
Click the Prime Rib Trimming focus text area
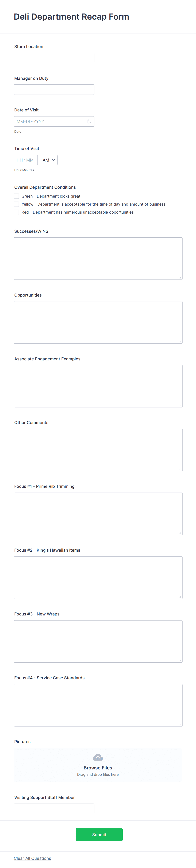point(98,514)
